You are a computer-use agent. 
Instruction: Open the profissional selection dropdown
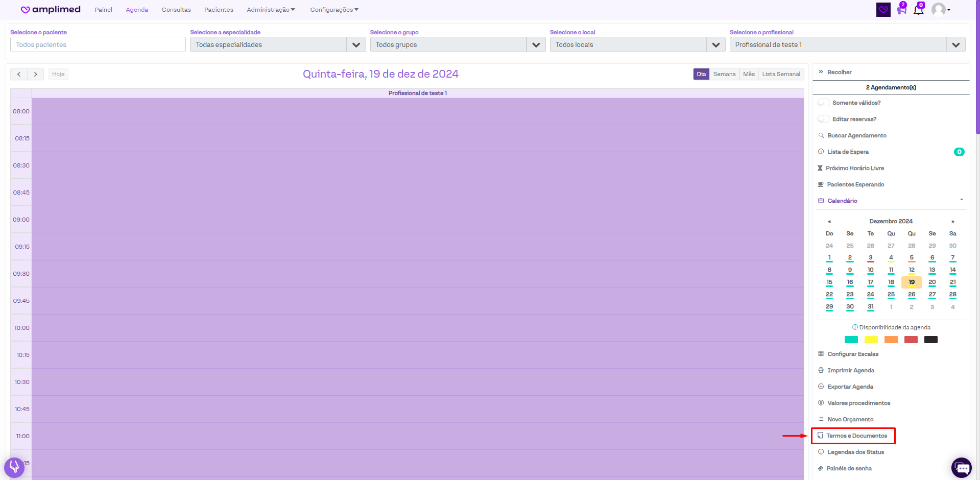point(955,45)
